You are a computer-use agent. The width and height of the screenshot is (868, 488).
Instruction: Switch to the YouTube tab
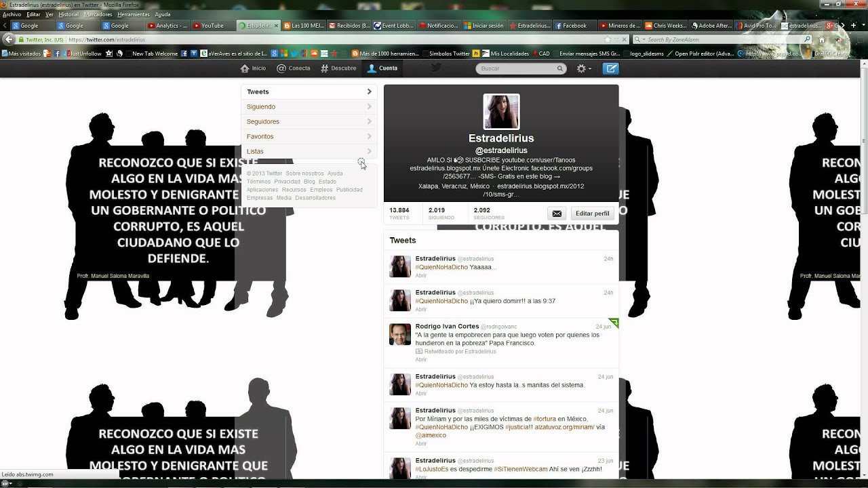pyautogui.click(x=212, y=26)
